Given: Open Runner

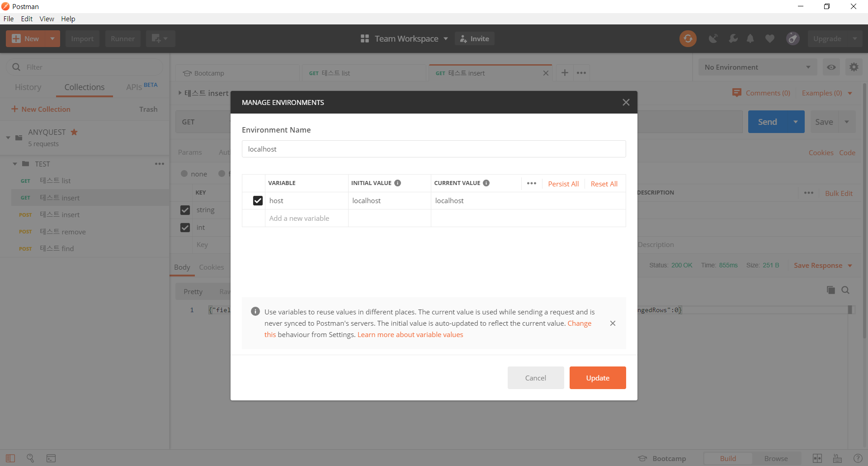Looking at the screenshot, I should pos(123,38).
